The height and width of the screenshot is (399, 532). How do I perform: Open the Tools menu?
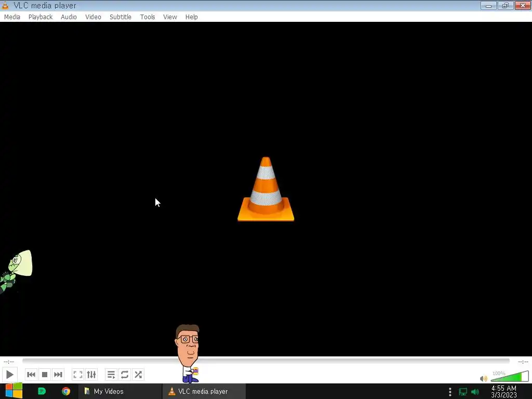coord(148,17)
